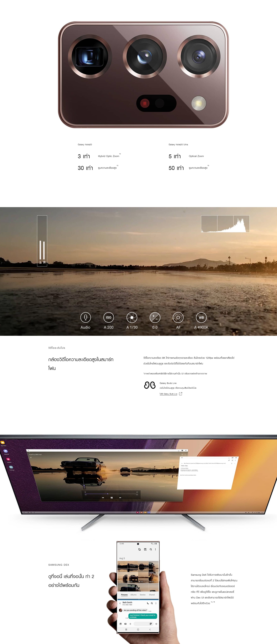Open Gallery app icon on DeX desktop
Viewport: 277px width, 644px height.
[x=8, y=459]
